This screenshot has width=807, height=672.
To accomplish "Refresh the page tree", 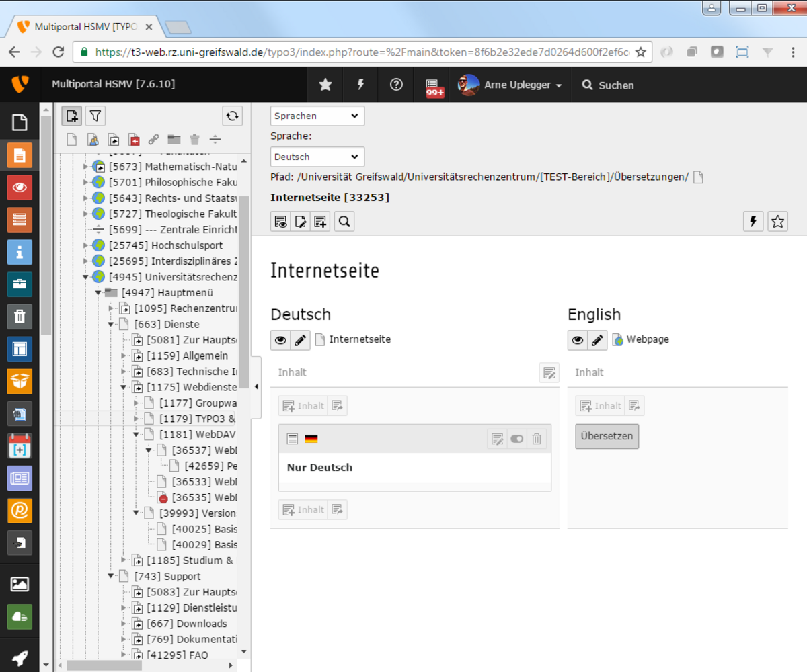I will point(232,116).
